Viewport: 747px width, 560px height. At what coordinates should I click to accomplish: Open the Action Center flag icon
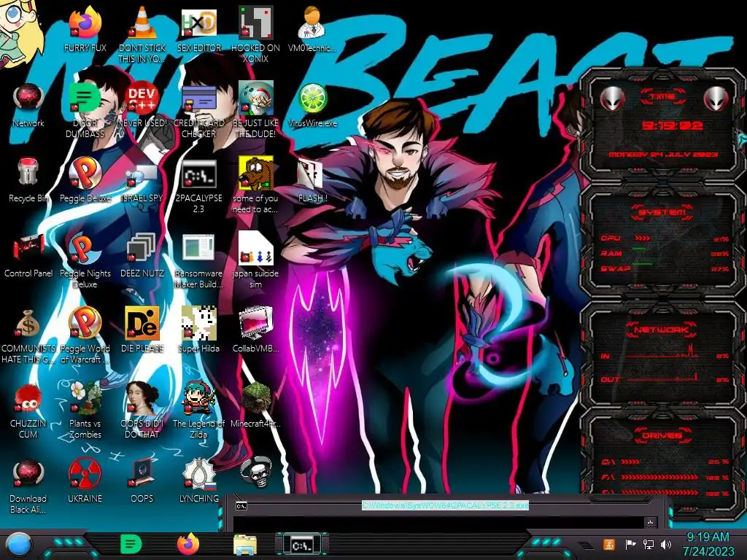click(630, 544)
